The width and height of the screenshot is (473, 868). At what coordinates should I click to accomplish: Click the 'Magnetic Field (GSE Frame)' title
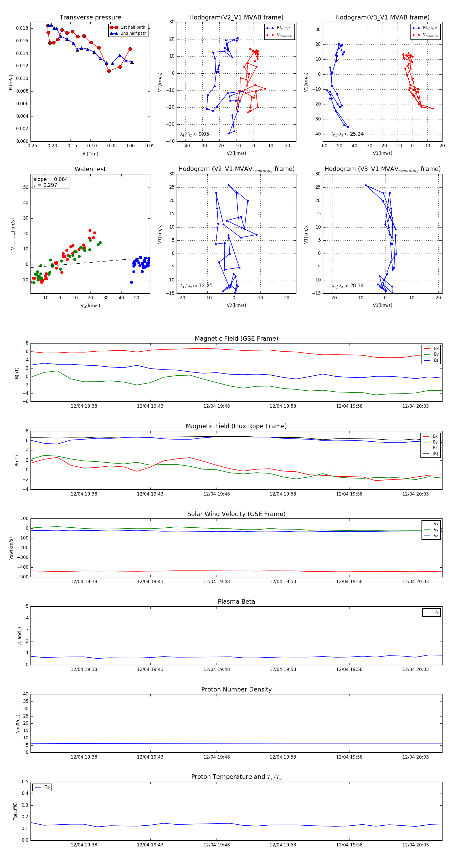pos(236,339)
